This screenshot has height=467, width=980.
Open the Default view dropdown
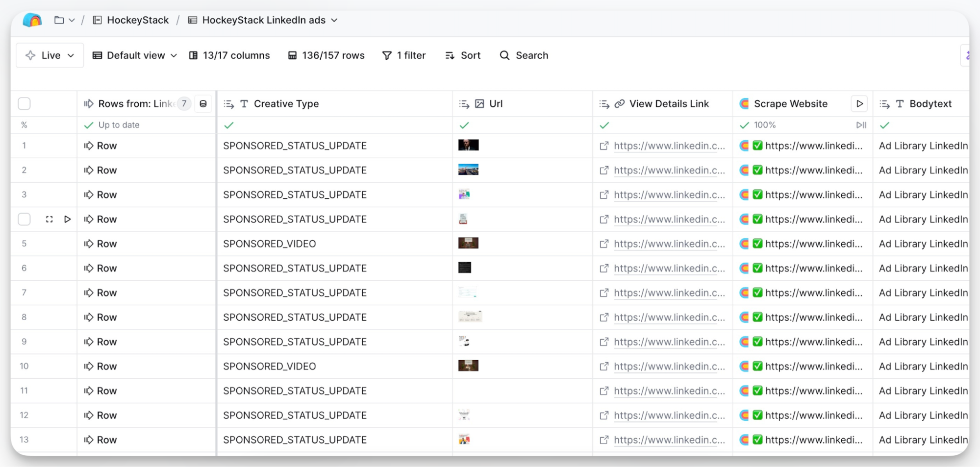(174, 55)
